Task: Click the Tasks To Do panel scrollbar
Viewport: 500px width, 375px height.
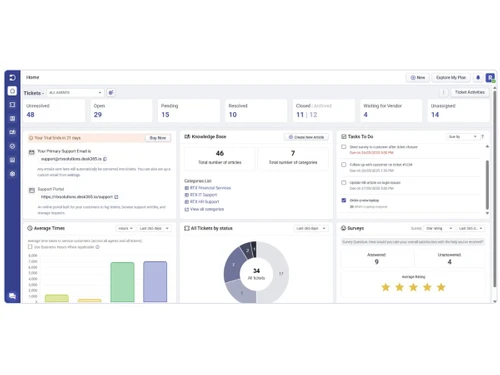Action: click(x=487, y=185)
